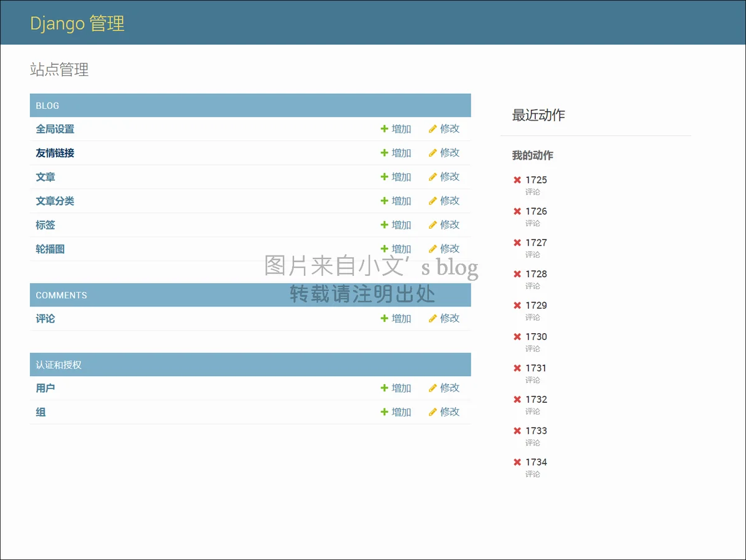The width and height of the screenshot is (746, 560).
Task: Click the 我的动作 subheading
Action: tap(532, 155)
